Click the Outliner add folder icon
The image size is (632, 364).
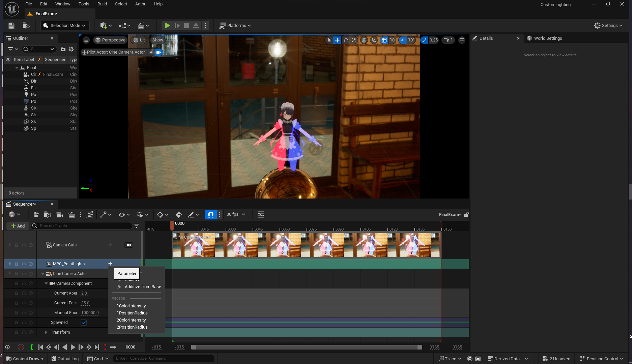tap(63, 49)
